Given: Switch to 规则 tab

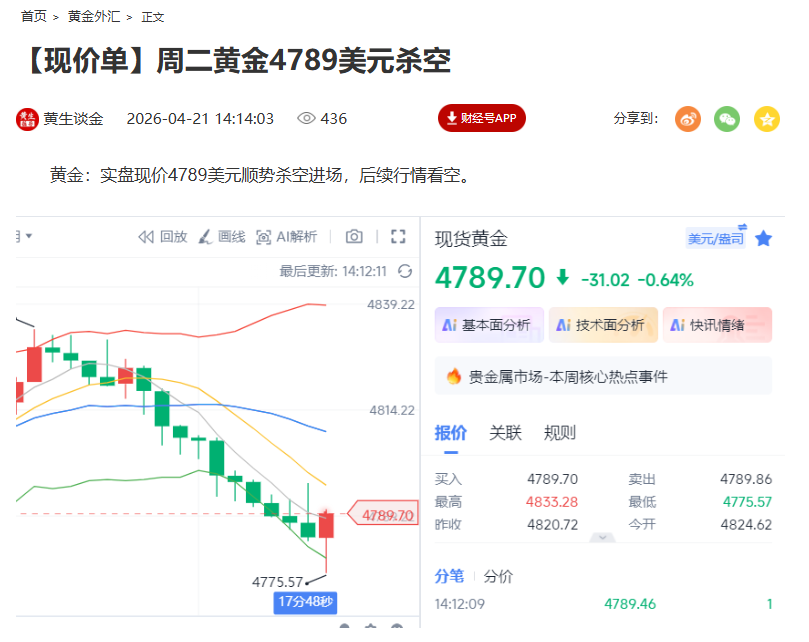Looking at the screenshot, I should pos(559,432).
